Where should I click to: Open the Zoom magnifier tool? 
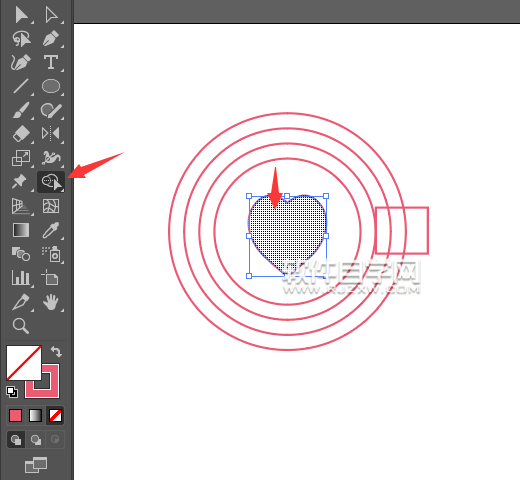21,326
